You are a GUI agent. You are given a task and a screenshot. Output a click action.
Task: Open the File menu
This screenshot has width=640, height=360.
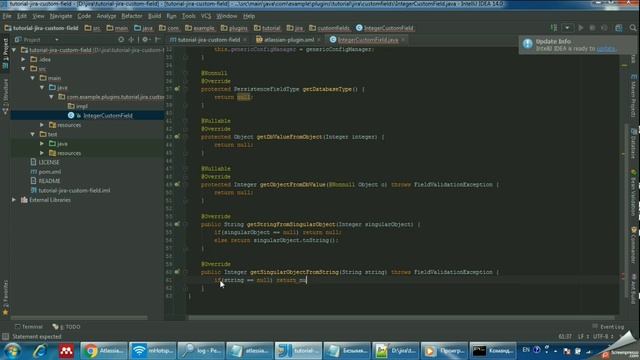point(7,16)
